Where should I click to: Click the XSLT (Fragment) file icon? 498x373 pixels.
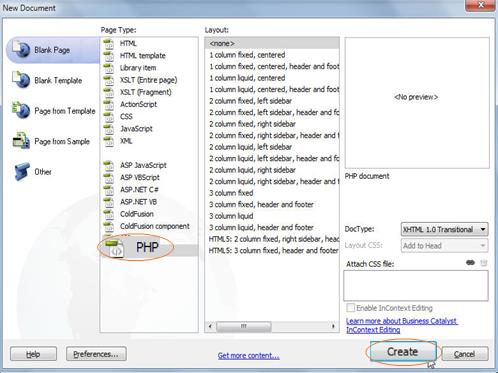(x=109, y=92)
